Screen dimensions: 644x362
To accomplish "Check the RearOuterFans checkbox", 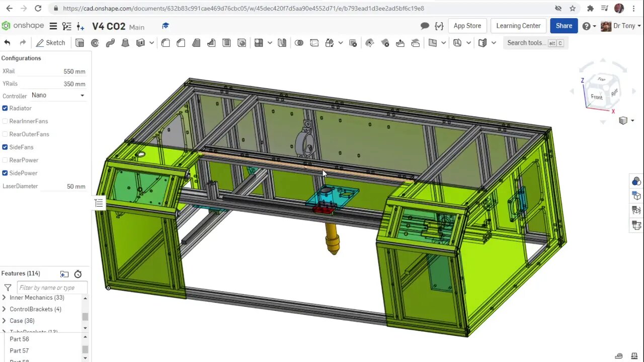I will click(5, 134).
